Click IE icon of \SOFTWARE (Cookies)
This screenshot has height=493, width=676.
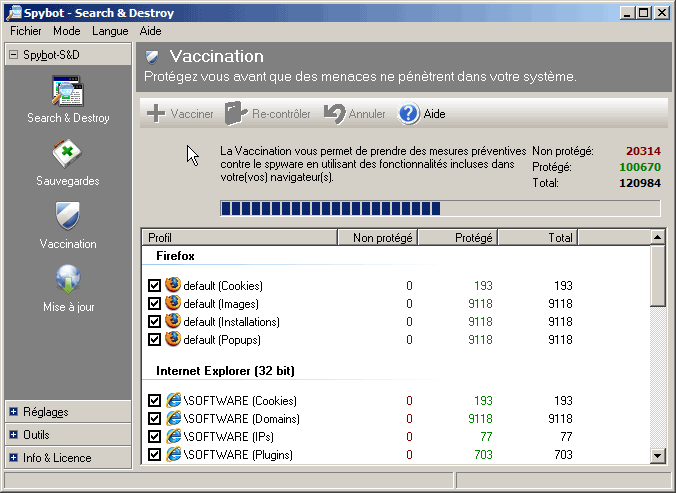(173, 400)
